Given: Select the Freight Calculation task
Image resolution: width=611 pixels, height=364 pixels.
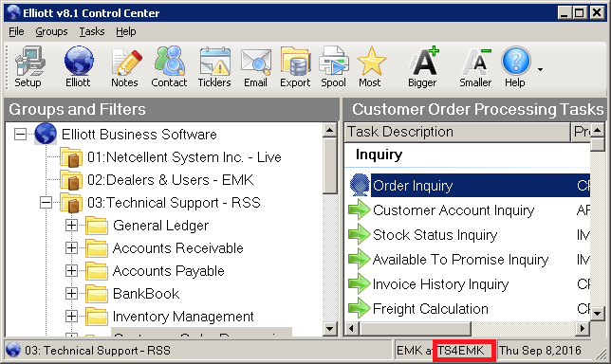Looking at the screenshot, I should [430, 309].
